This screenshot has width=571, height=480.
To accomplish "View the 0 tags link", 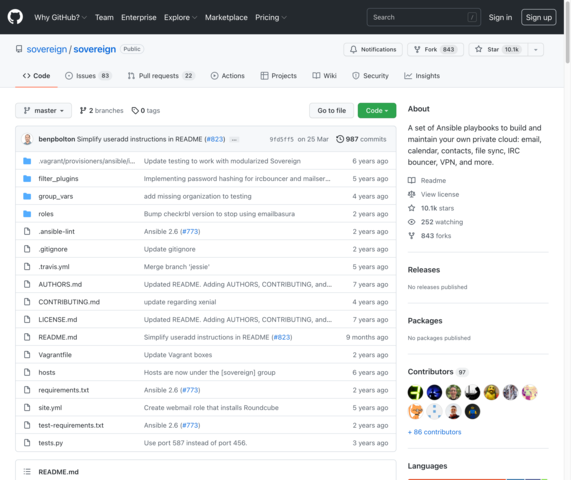I will (x=146, y=110).
